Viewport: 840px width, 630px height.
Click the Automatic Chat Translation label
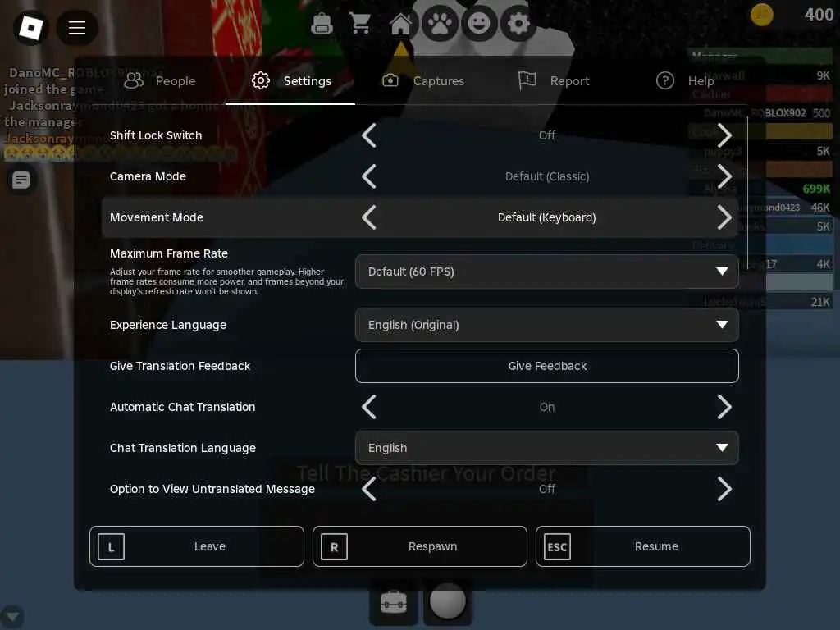coord(183,407)
